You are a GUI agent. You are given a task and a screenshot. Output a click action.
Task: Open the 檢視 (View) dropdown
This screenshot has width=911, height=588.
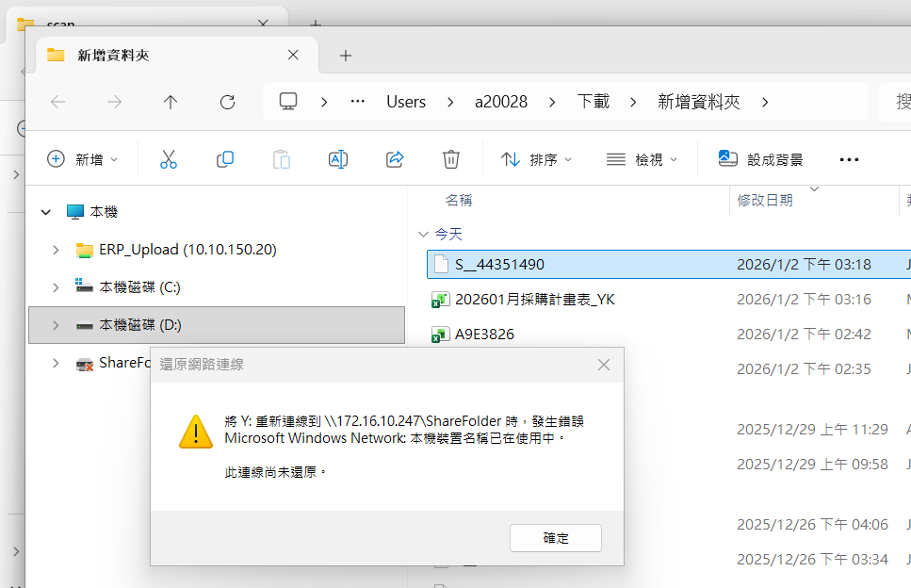(642, 159)
